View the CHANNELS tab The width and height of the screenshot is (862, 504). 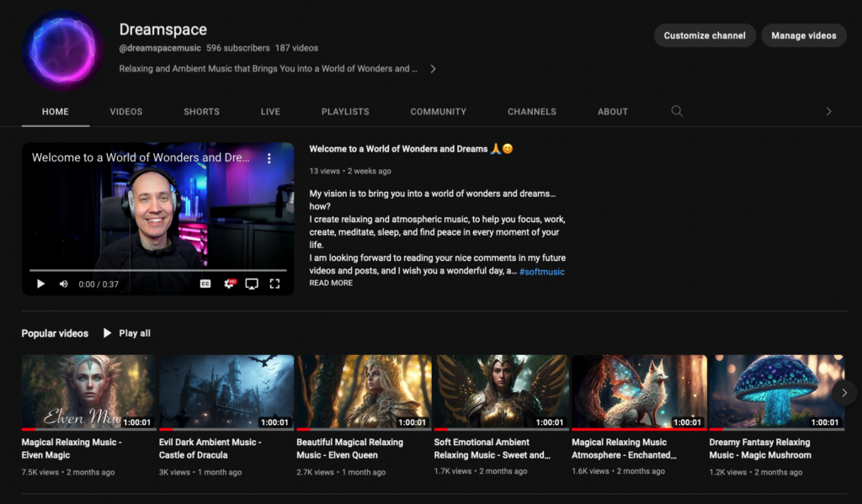point(532,112)
